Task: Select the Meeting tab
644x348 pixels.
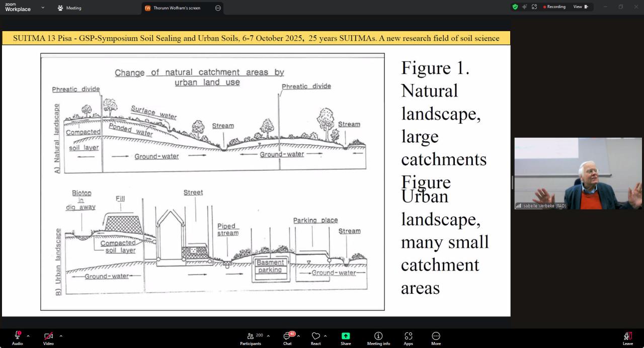Action: pos(69,8)
